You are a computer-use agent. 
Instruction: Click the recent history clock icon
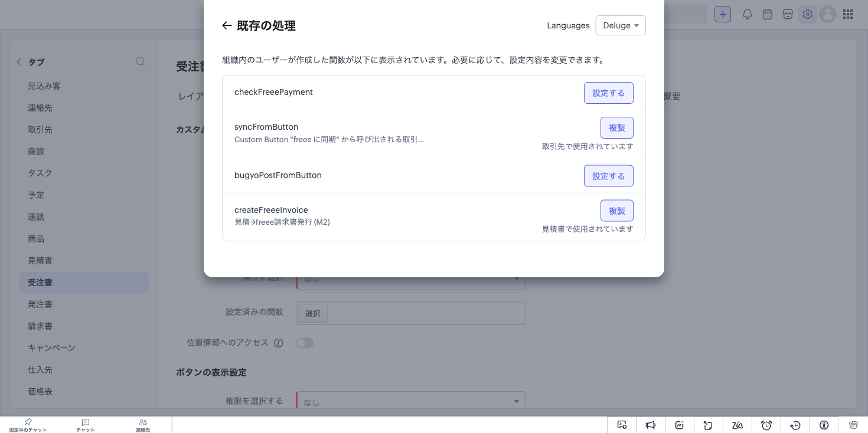click(795, 425)
